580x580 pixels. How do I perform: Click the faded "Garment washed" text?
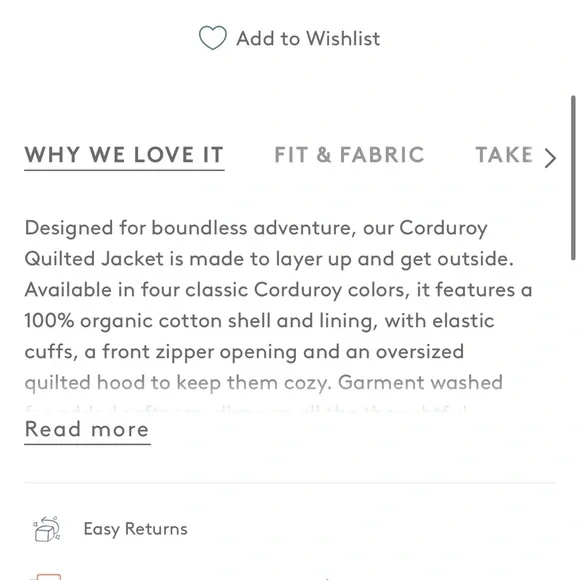tap(420, 382)
